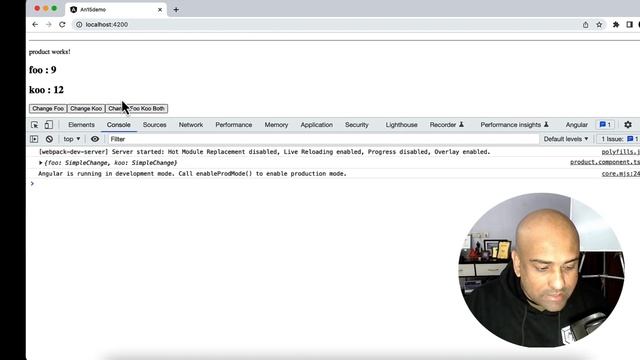Show console sidebar

click(34, 139)
